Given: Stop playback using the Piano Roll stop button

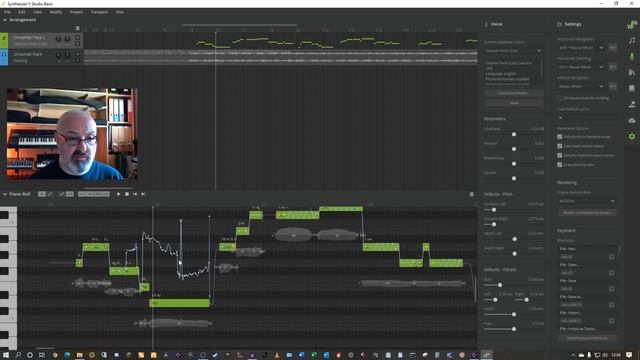Looking at the screenshot, I should tap(127, 194).
